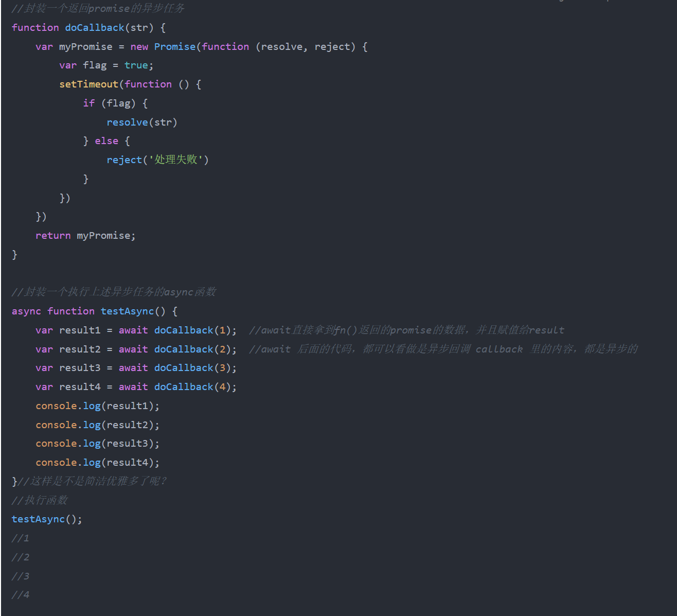Click the //1 output comment at bottom
This screenshot has height=616, width=677.
point(20,538)
